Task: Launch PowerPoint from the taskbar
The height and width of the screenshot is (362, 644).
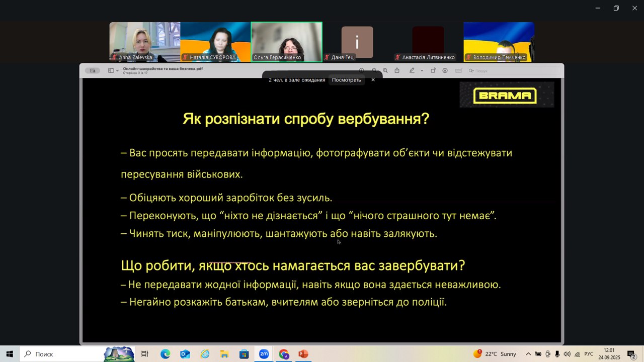Action: 303,354
